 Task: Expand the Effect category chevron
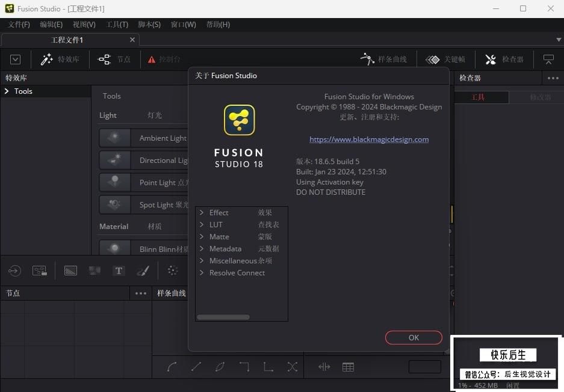click(202, 212)
